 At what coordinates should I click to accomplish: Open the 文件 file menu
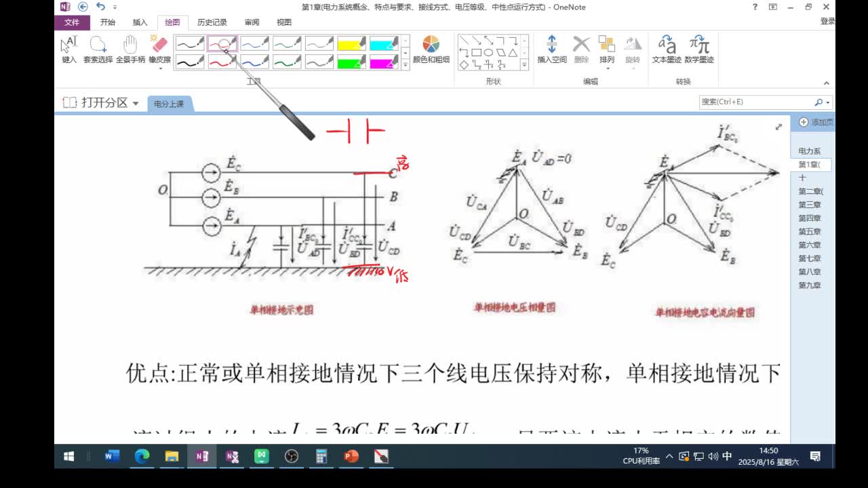tap(72, 22)
